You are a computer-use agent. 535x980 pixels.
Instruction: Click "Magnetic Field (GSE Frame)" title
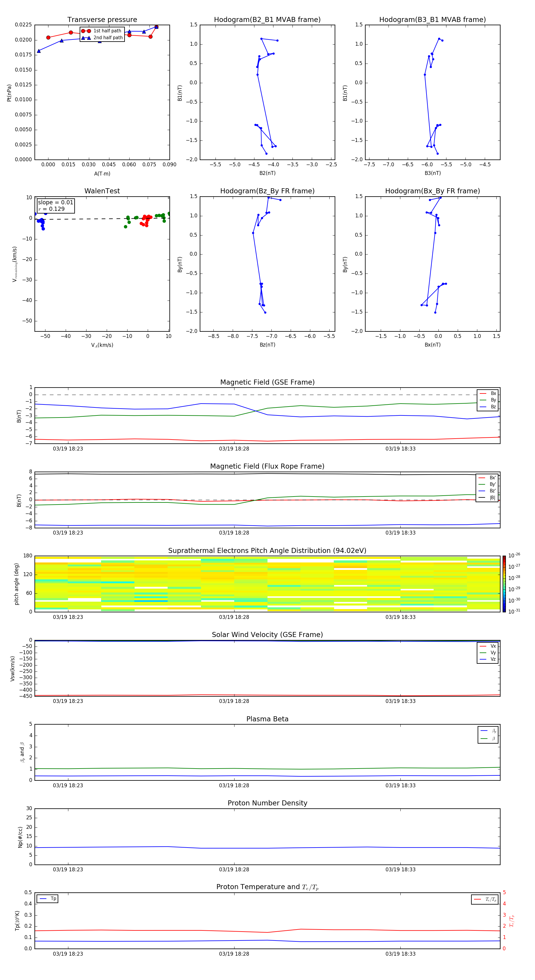267,382
